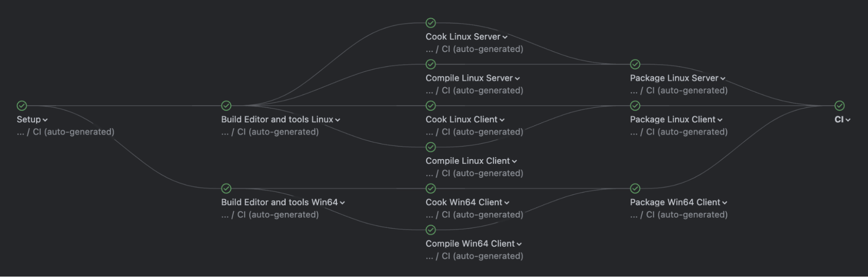
Task: Click the CI (auto-generated) text under Cook Linux Server
Action: coord(482,49)
